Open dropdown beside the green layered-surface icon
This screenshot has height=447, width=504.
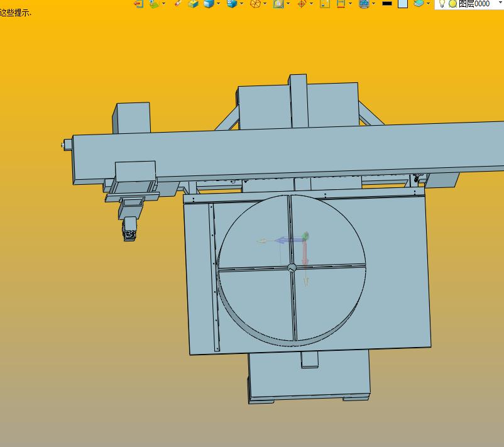(164, 4)
